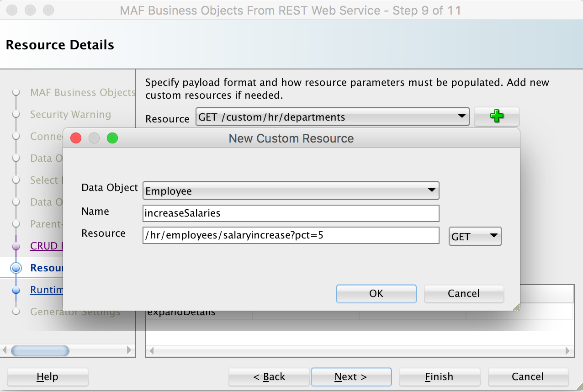Click the Resource path input field
The width and height of the screenshot is (583, 392).
click(x=291, y=236)
